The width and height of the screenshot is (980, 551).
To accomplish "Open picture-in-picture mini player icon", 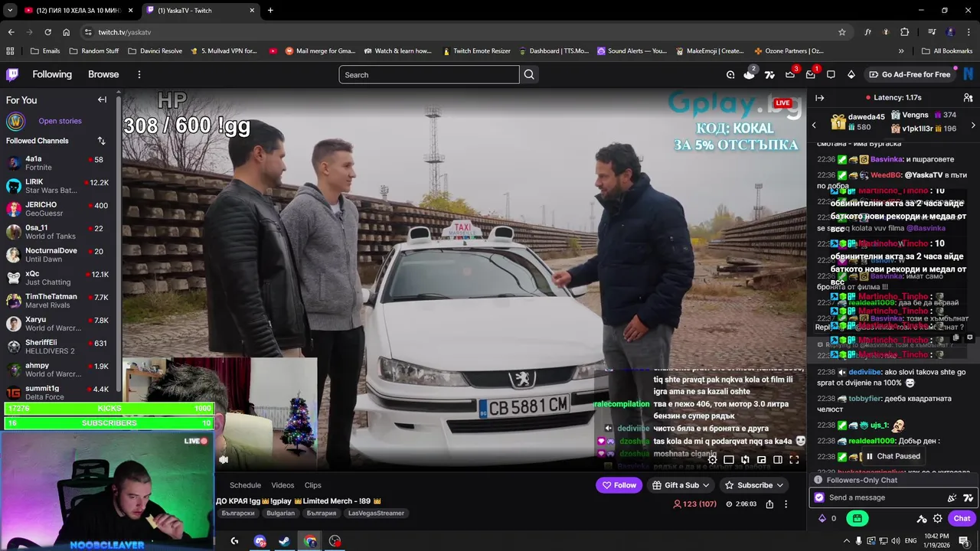I will [762, 460].
